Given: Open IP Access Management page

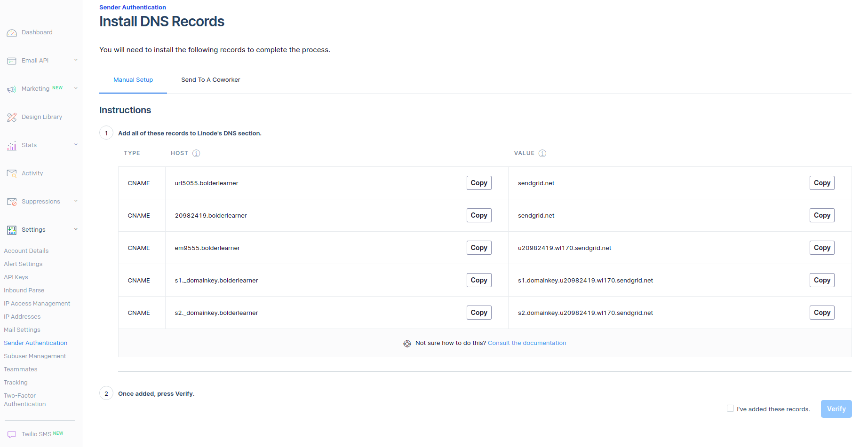Looking at the screenshot, I should (x=37, y=304).
